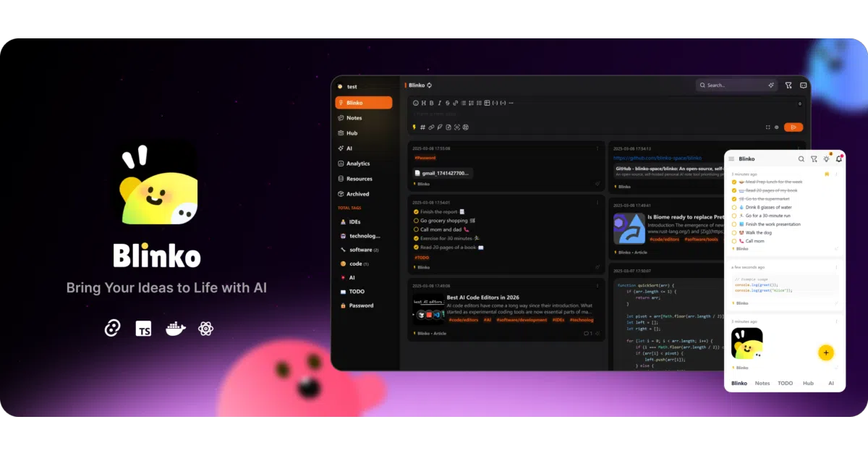Click AI sparkle icon in search bar
868x456 pixels.
(771, 85)
